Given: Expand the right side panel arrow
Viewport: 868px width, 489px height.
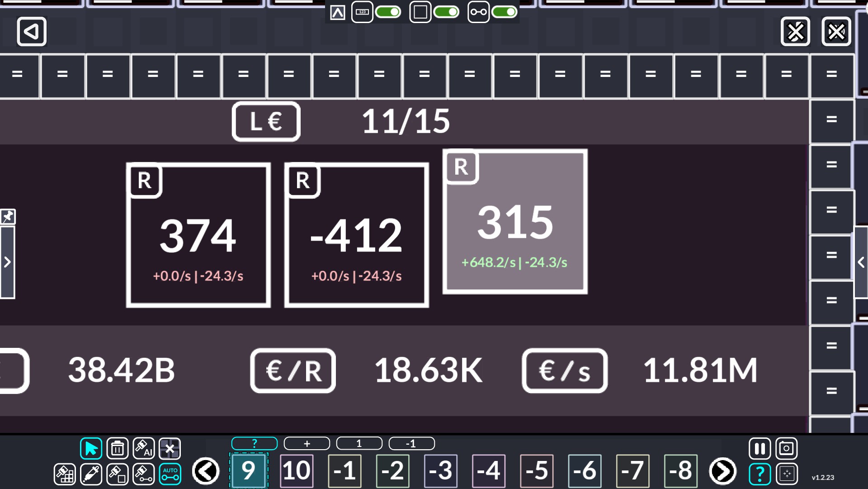Looking at the screenshot, I should (861, 262).
